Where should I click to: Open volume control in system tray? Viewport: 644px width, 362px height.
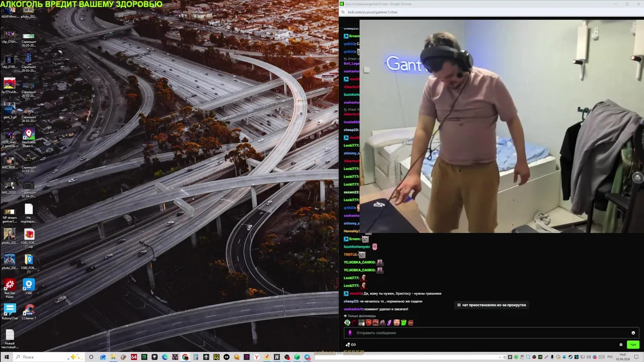[589, 357]
